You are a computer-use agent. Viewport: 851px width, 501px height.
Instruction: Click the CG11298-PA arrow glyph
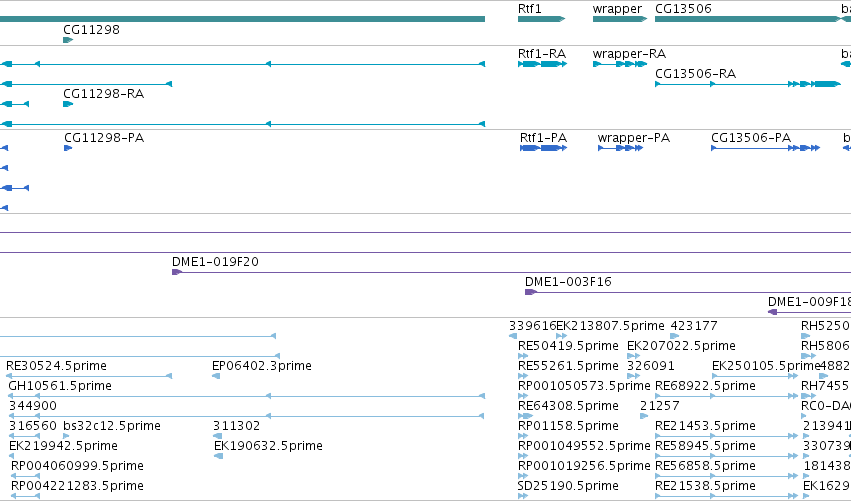click(68, 148)
